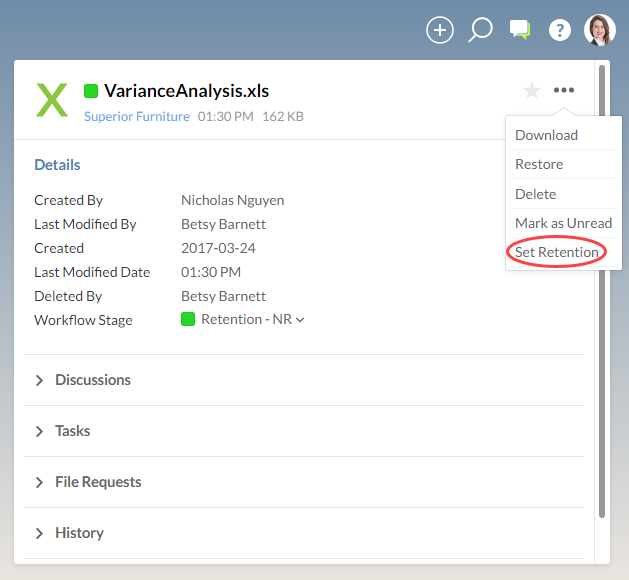The image size is (629, 580).
Task: Click the vertical scrollbar of the panel
Action: click(601, 290)
